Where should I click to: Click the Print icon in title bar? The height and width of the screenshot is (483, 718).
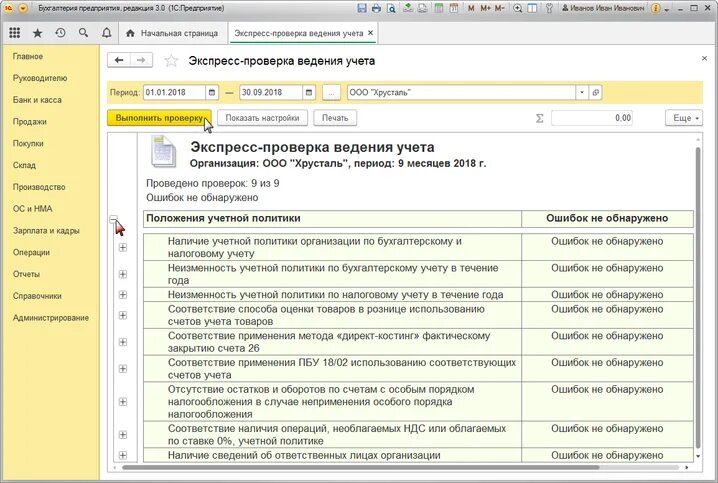(x=376, y=8)
